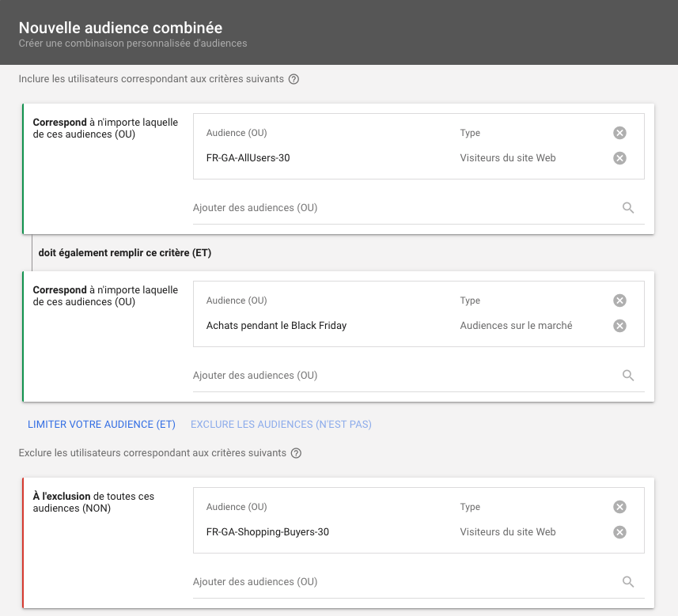
Task: Click search icon in second 'Ajouter des audiences' field
Action: pos(628,376)
